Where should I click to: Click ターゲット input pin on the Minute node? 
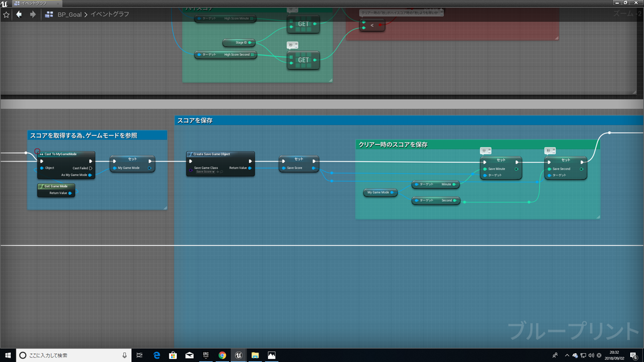pos(416,184)
